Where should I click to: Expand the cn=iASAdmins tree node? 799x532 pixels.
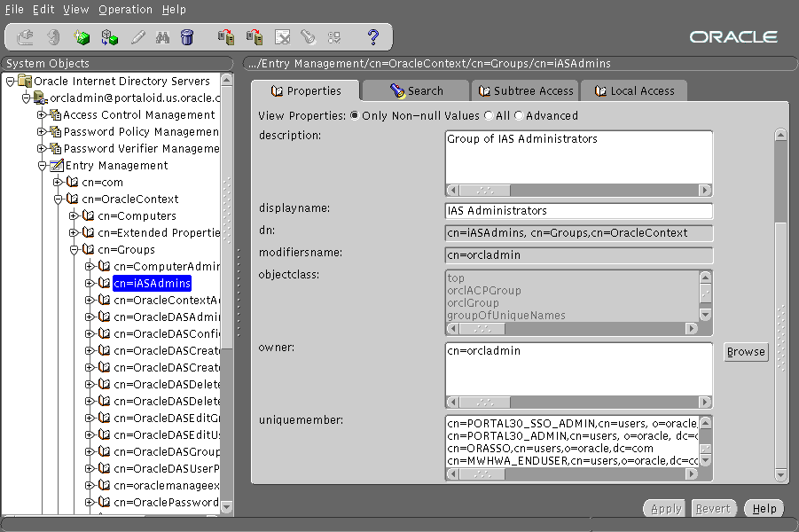click(x=90, y=283)
